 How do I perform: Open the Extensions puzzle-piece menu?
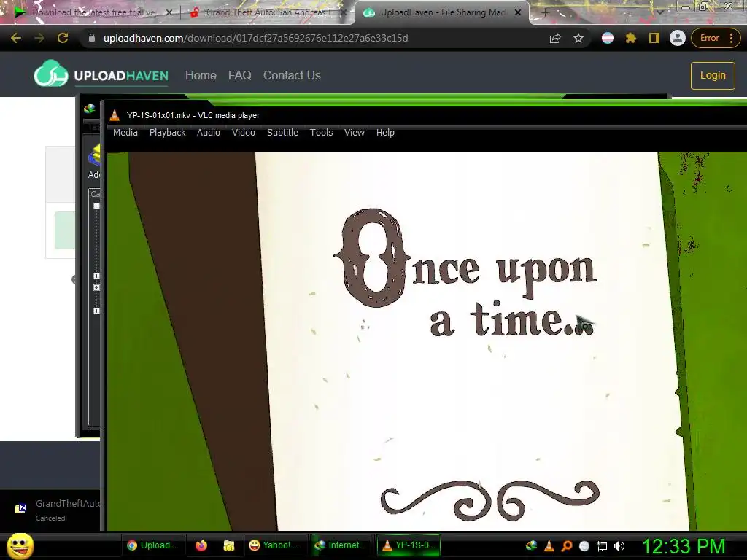click(x=631, y=38)
